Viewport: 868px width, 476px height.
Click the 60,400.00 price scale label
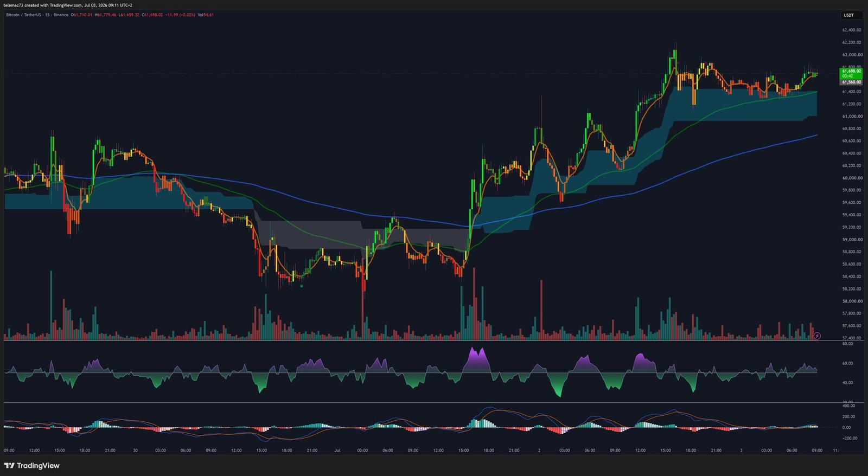[x=851, y=153]
